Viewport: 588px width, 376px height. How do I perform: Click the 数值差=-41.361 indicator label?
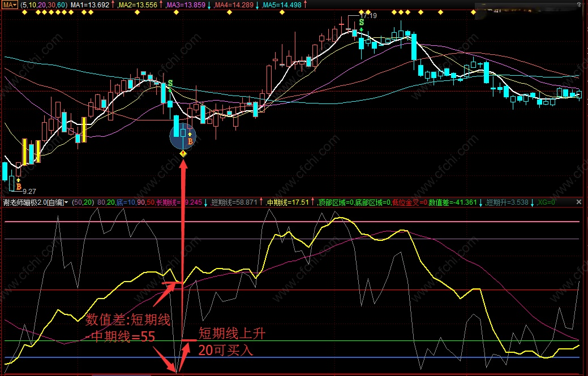[453, 202]
